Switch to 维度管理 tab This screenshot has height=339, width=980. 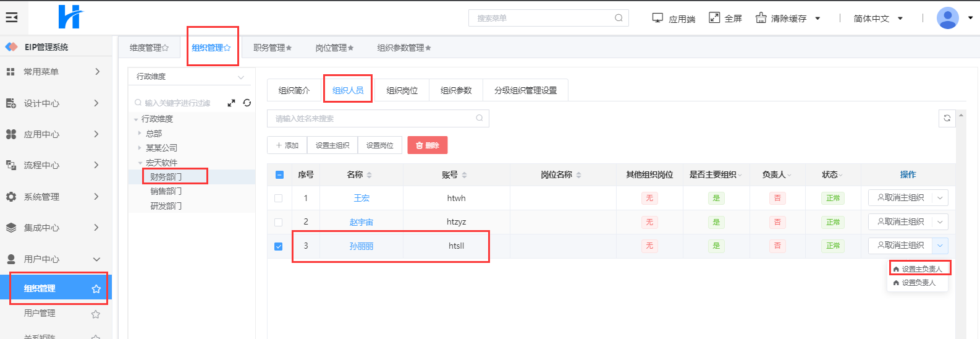point(149,48)
